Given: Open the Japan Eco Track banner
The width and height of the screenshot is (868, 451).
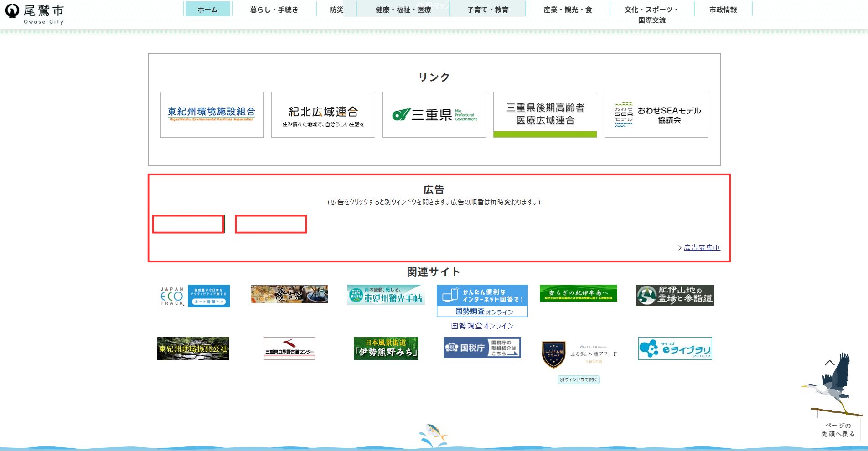Looking at the screenshot, I should point(193,296).
